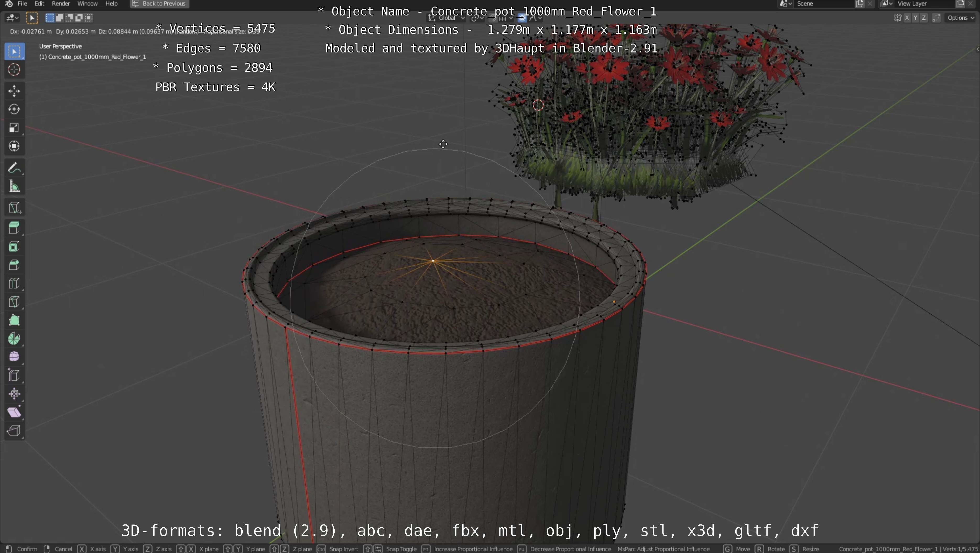Image resolution: width=980 pixels, height=553 pixels.
Task: Select the Select Box tool
Action: 14,51
